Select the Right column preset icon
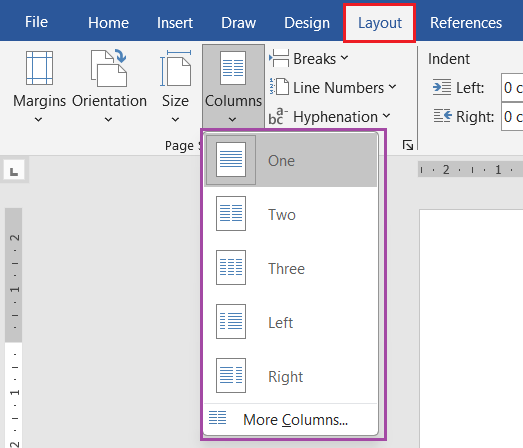 [231, 376]
